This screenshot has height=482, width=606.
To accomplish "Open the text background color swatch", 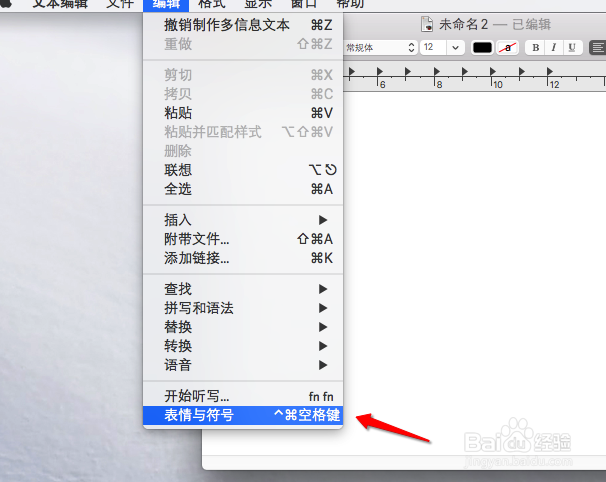I will (x=507, y=48).
